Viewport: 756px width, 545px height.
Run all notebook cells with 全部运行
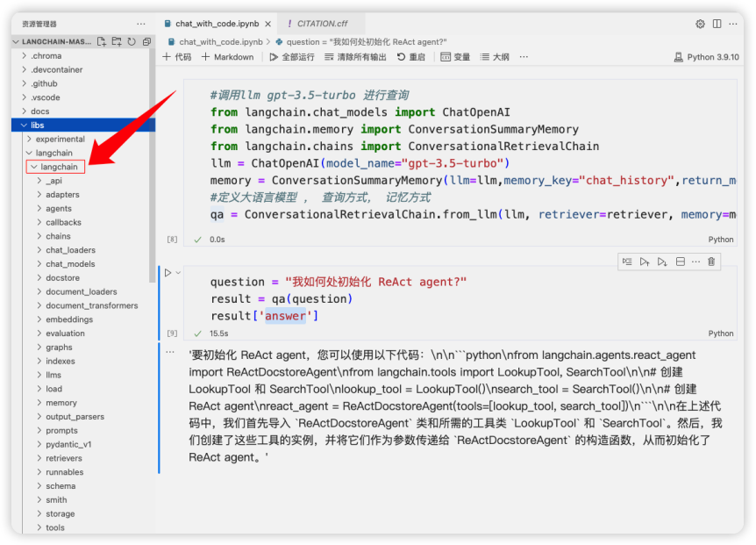[292, 57]
